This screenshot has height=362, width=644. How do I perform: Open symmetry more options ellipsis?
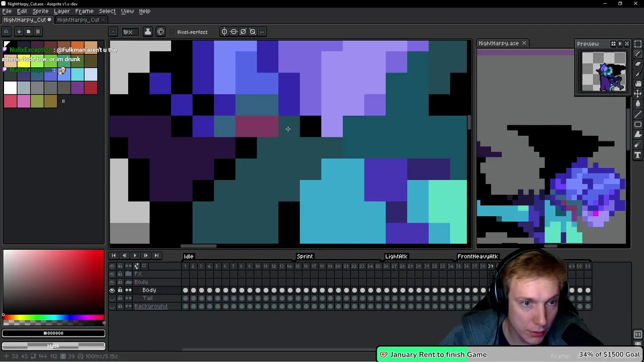point(262,32)
